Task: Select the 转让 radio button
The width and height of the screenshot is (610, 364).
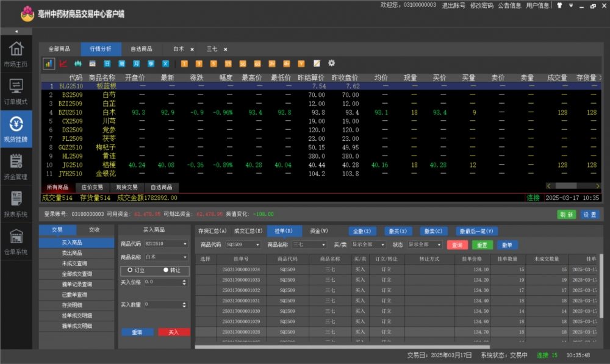Action: pyautogui.click(x=166, y=269)
